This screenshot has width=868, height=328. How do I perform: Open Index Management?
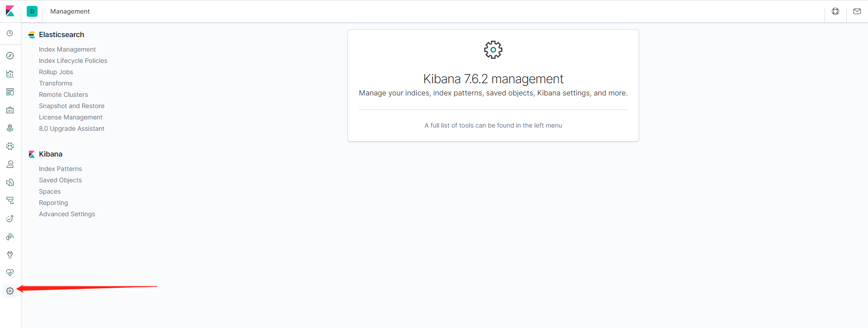(67, 49)
